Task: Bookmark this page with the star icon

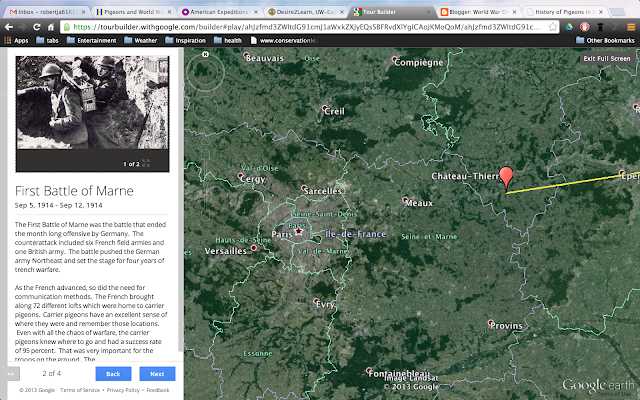Action: [553, 27]
